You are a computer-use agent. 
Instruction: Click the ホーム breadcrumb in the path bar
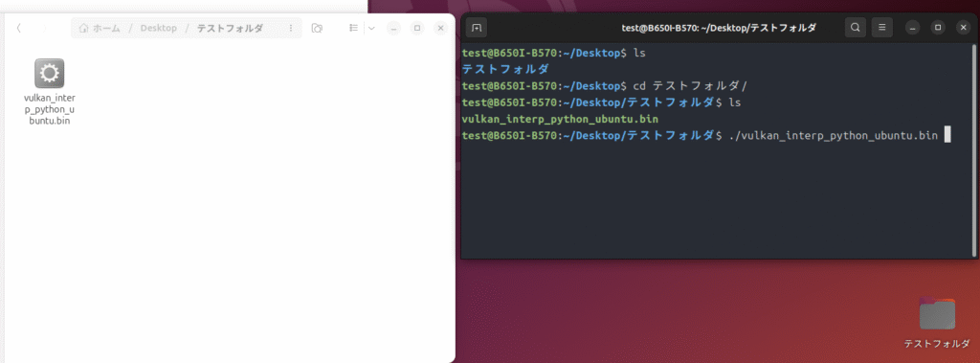[x=100, y=28]
